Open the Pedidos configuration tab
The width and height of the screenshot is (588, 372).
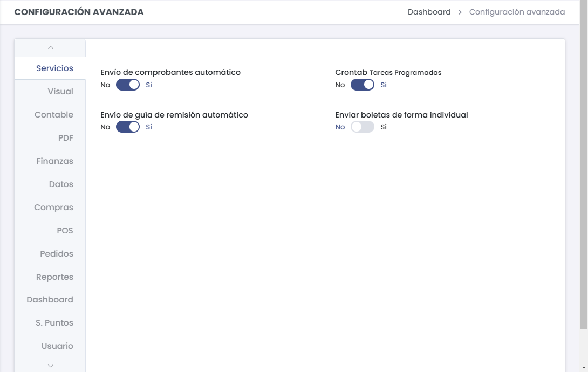(x=57, y=253)
